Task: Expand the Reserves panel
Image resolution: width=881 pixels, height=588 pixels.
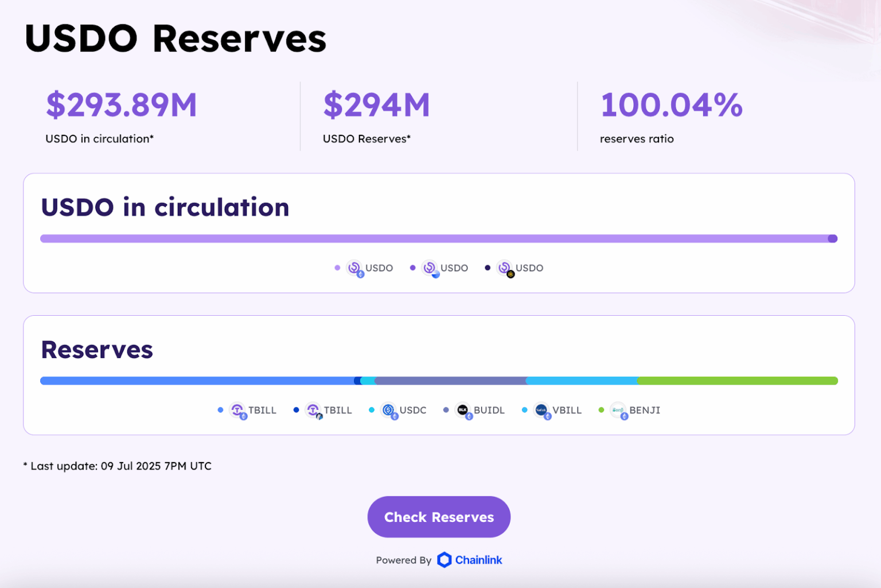Action: pos(97,350)
